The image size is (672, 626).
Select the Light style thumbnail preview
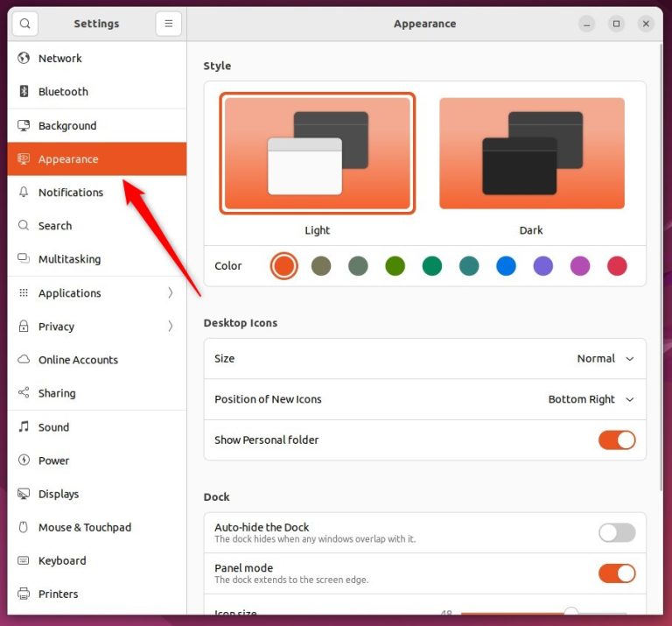317,154
